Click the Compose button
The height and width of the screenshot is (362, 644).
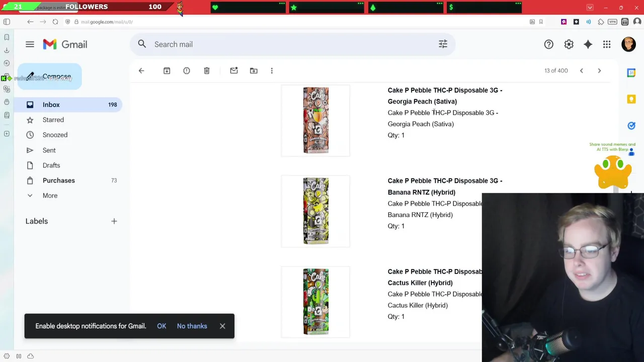pyautogui.click(x=49, y=76)
